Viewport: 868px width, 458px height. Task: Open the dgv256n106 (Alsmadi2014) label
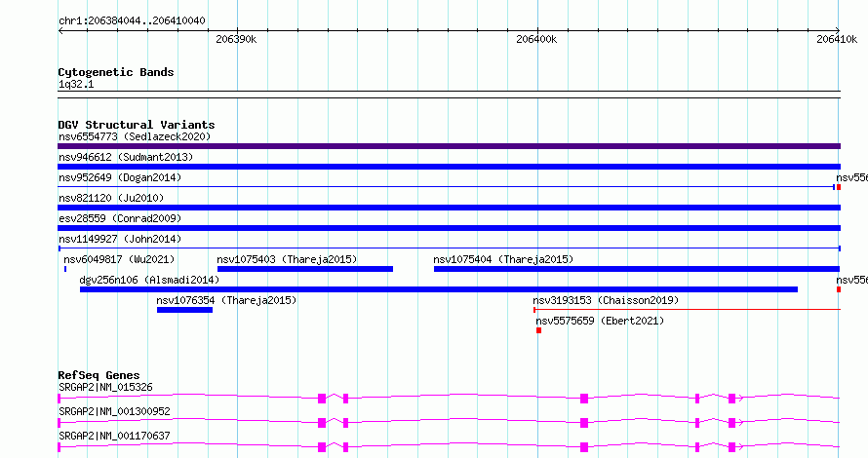[x=149, y=280]
